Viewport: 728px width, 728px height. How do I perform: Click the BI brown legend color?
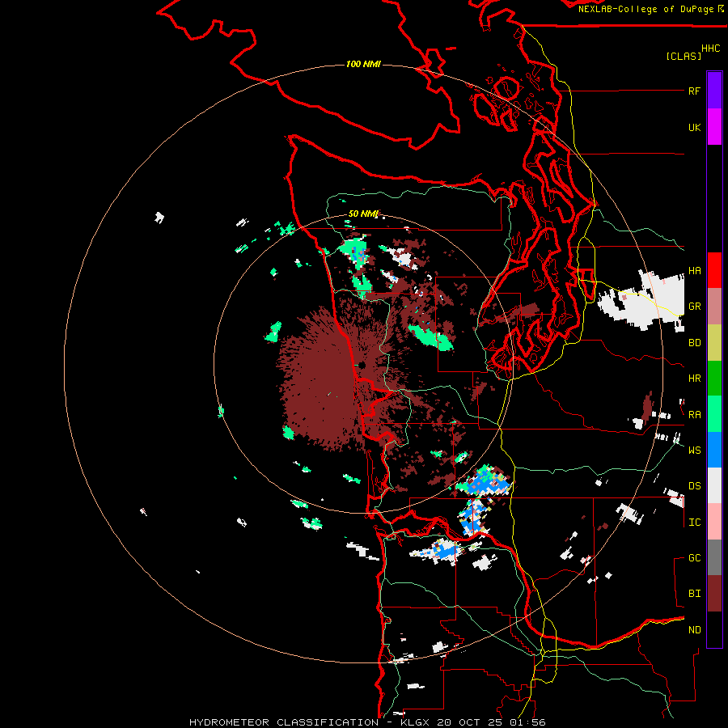714,594
